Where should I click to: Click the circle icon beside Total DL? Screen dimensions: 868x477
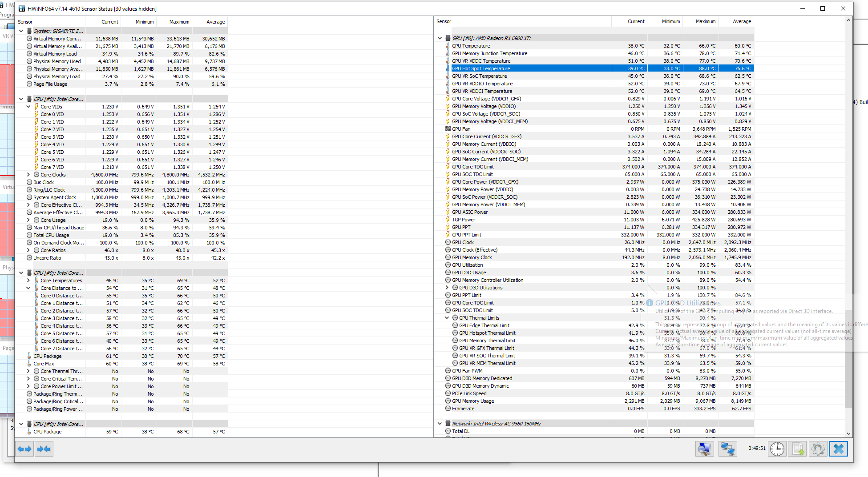pos(448,431)
